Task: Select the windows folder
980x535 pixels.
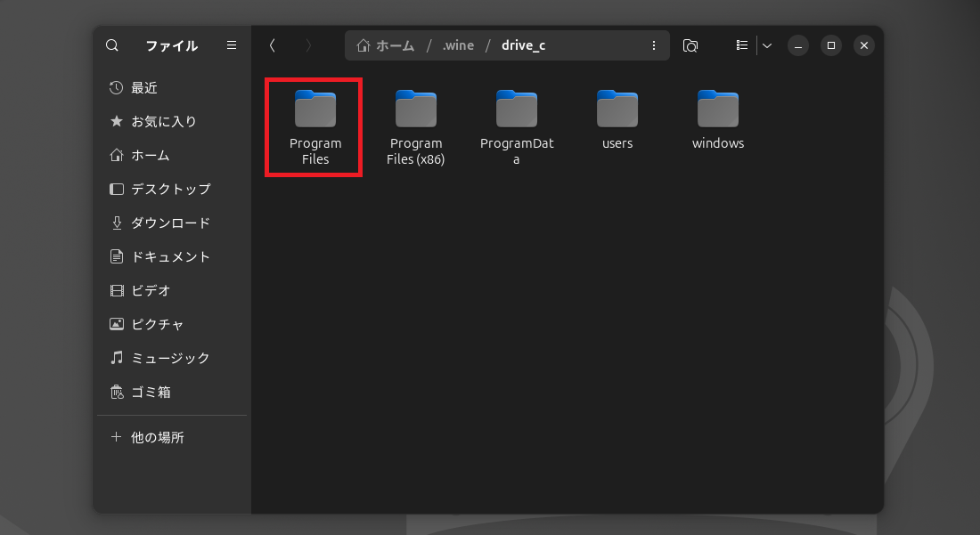Action: coord(718,120)
